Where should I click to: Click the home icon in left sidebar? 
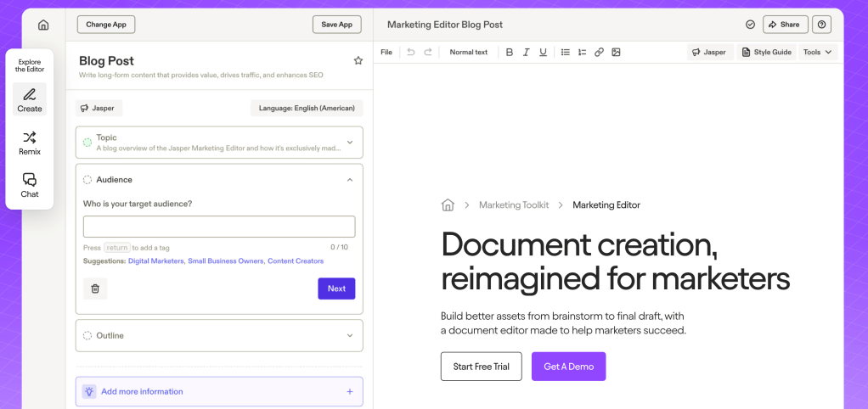[x=43, y=25]
